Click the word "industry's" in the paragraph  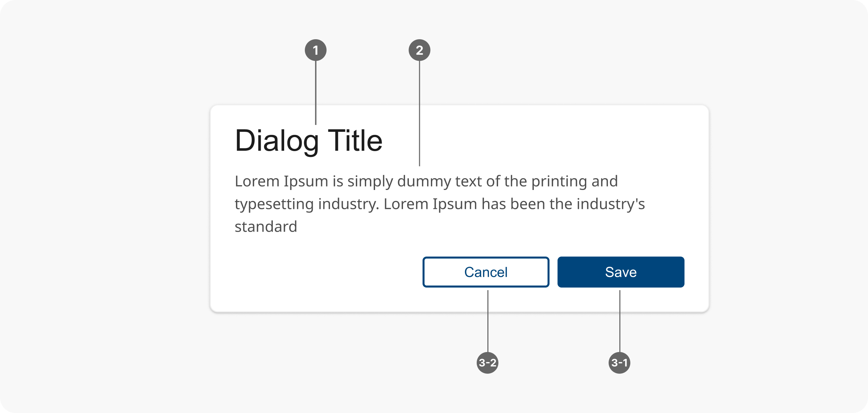point(610,204)
